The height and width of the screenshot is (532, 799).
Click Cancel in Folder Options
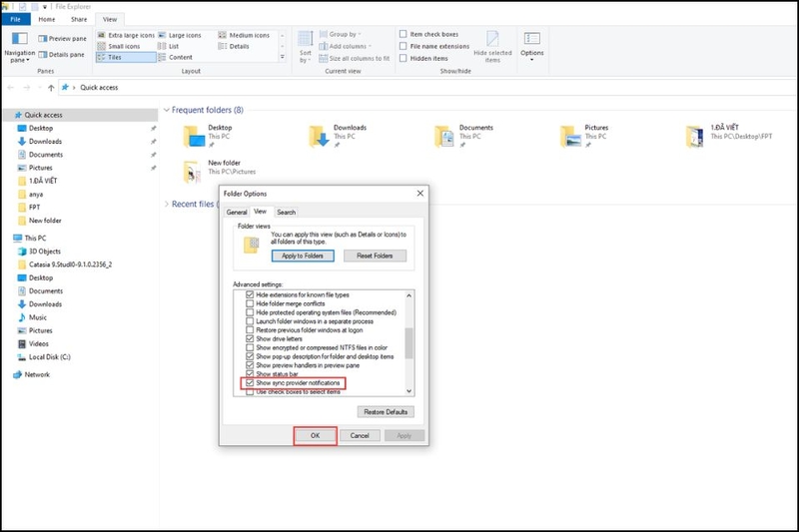pos(360,436)
